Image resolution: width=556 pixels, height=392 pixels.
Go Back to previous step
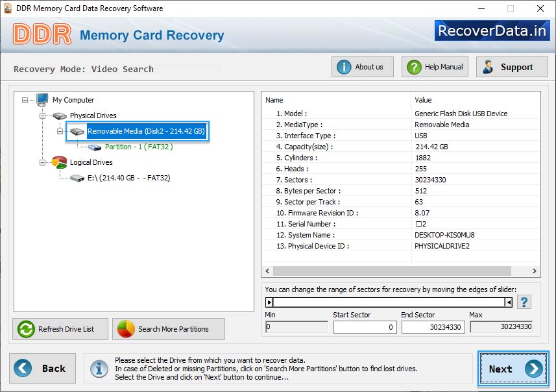(43, 368)
